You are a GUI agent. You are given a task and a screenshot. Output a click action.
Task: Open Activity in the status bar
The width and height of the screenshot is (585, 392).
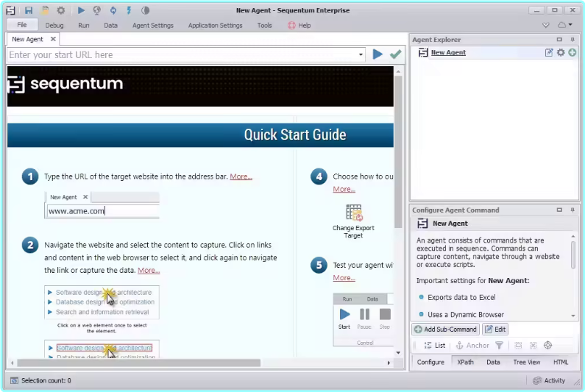(x=549, y=380)
